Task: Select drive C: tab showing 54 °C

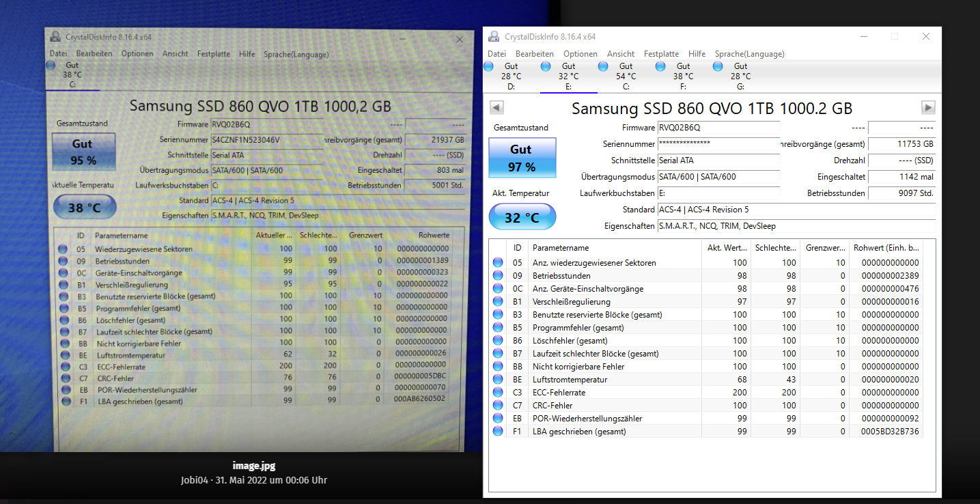Action: pos(626,76)
